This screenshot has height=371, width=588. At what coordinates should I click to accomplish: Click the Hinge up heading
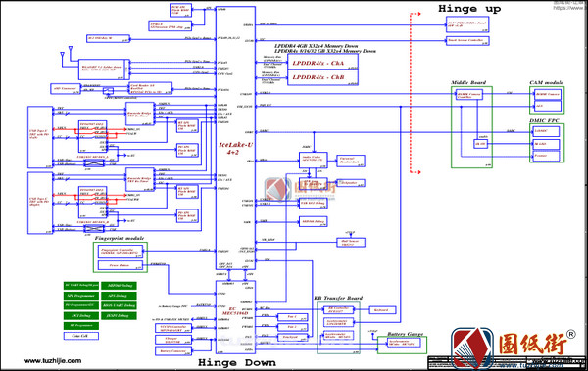click(x=469, y=9)
